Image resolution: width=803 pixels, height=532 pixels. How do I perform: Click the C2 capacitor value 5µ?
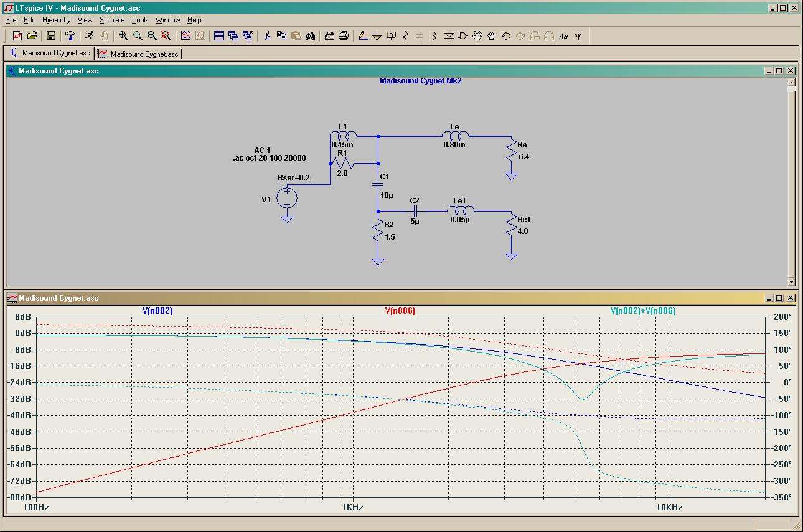pyautogui.click(x=415, y=221)
